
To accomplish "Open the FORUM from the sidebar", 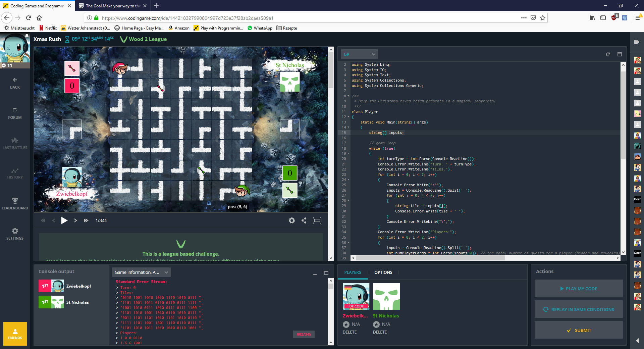I will (x=15, y=113).
